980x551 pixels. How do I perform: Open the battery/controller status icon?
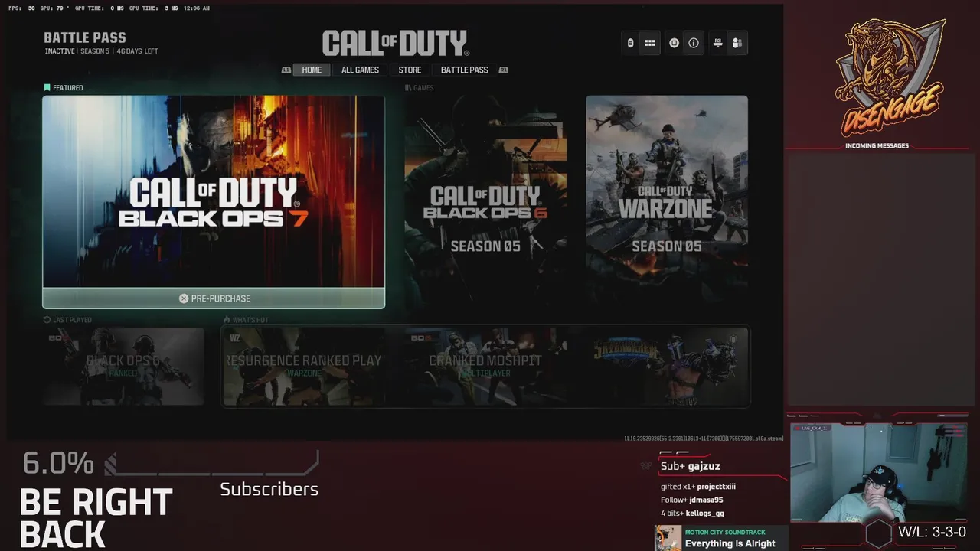(x=630, y=43)
